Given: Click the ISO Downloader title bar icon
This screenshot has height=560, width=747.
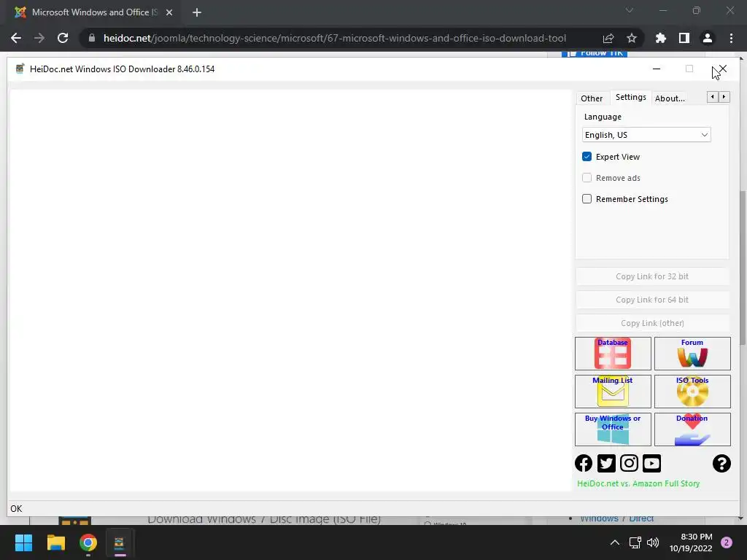Looking at the screenshot, I should [x=20, y=69].
